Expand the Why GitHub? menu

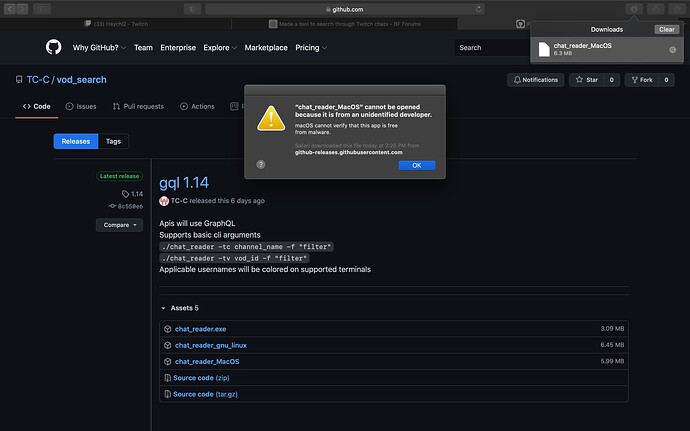coord(99,48)
